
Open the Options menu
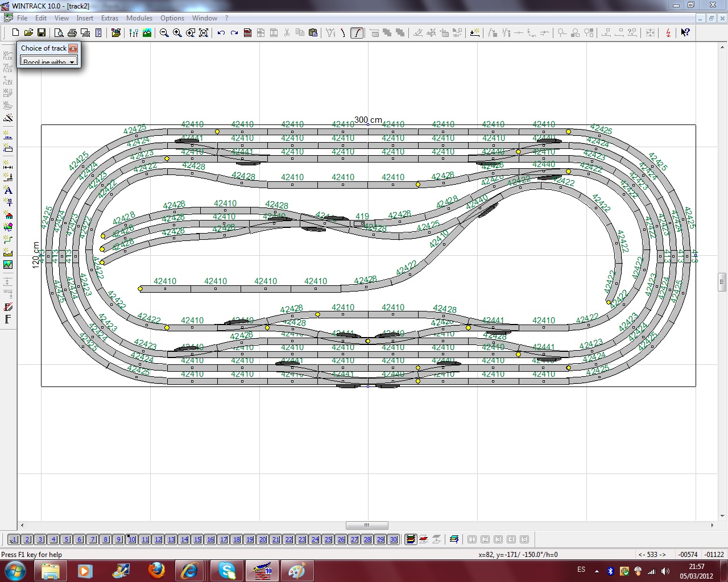172,18
